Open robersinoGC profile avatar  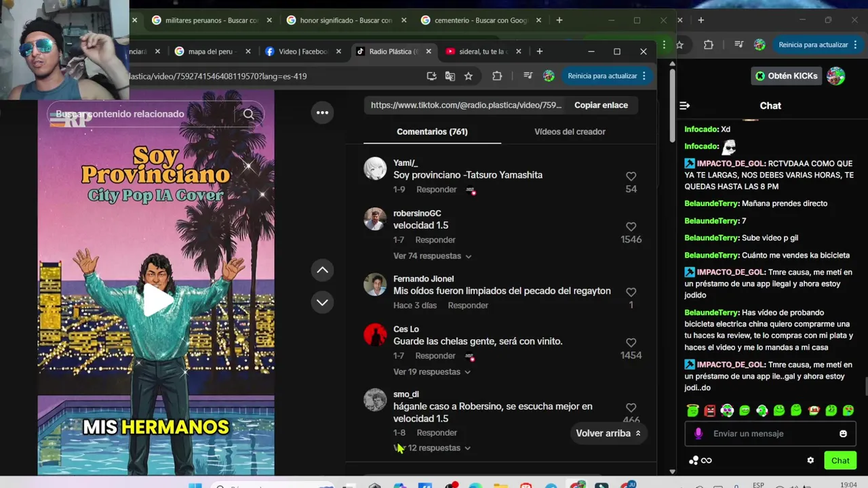tap(375, 218)
